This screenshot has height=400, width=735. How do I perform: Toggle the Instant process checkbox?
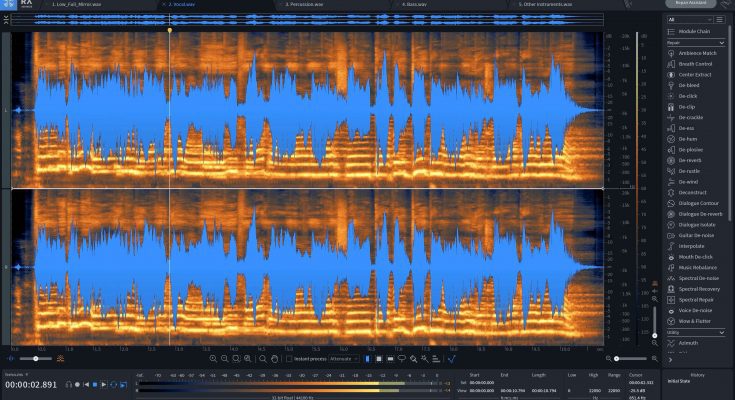288,358
